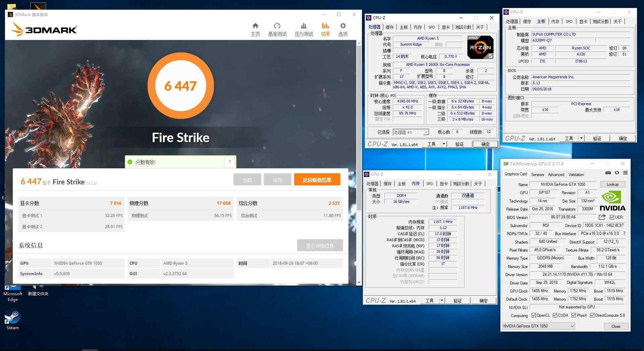Toggle the PhysX checkbox
644x351 pixels.
(574, 315)
